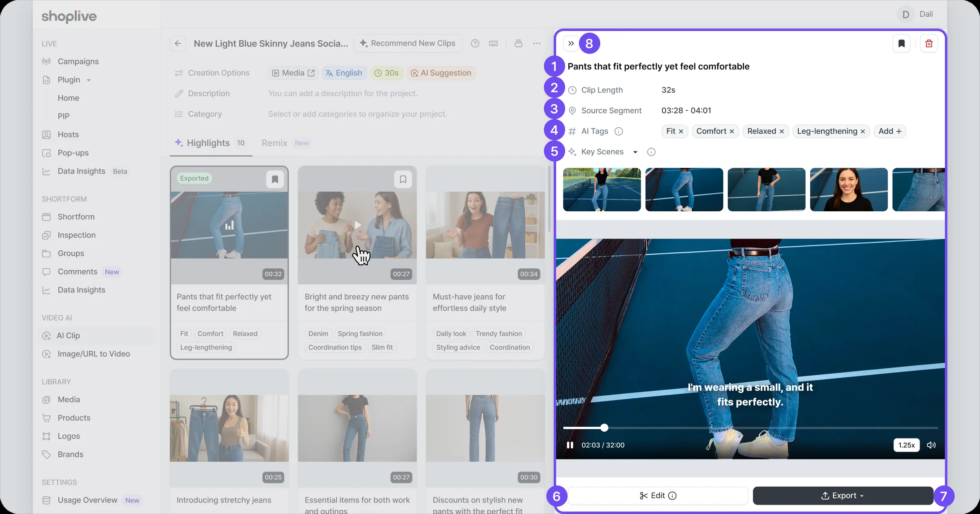Open Shortform in the sidebar
The image size is (980, 514).
[x=76, y=217]
